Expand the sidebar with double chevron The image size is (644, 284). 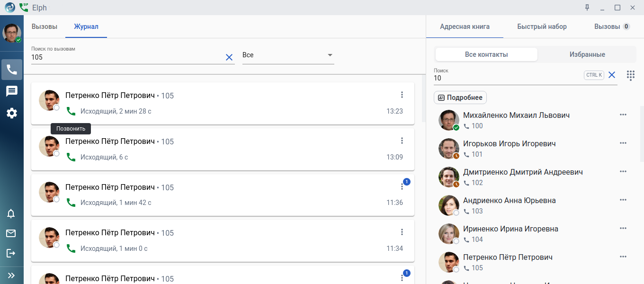(x=11, y=275)
